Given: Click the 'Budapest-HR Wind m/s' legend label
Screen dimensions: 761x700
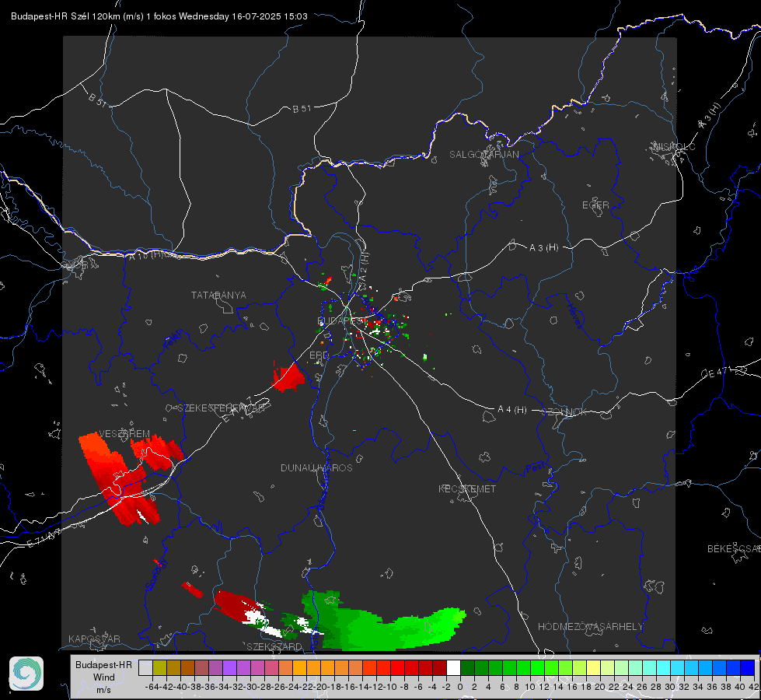Looking at the screenshot, I should tap(103, 677).
